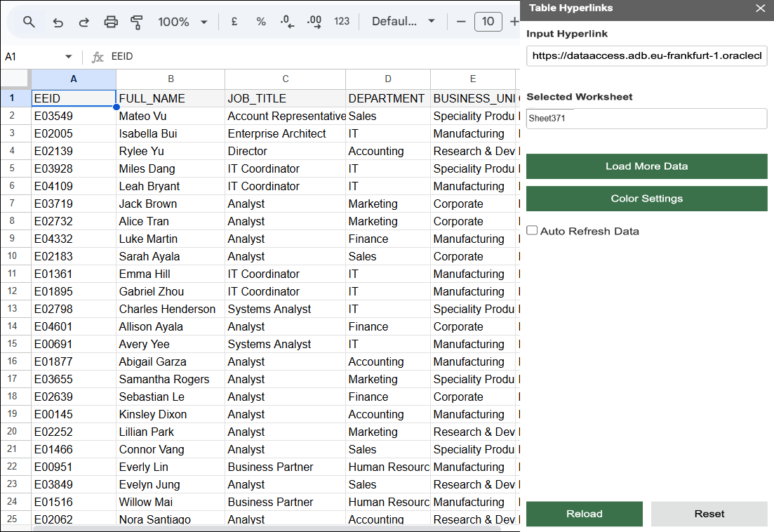The width and height of the screenshot is (774, 532).
Task: Format selection as percent
Action: point(261,21)
